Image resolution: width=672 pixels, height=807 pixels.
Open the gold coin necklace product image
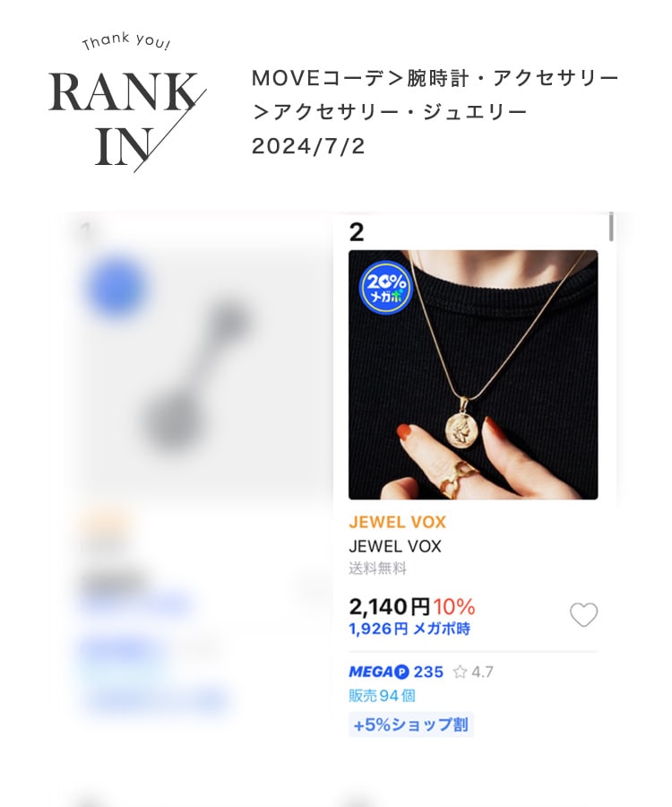(x=473, y=375)
